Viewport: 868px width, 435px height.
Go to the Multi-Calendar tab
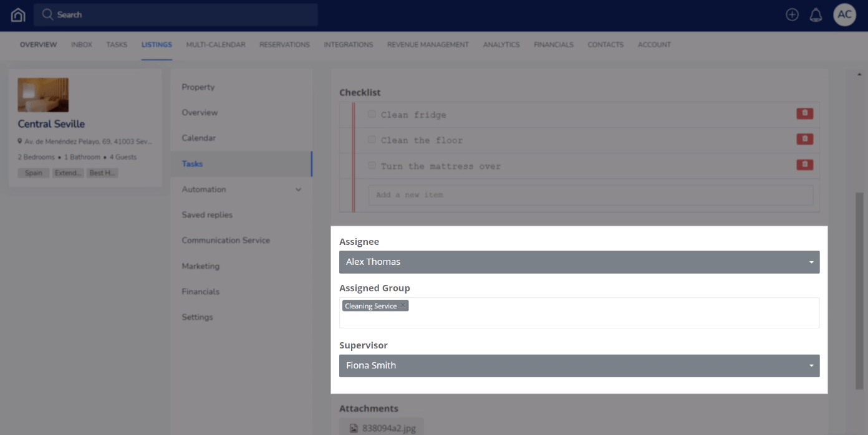coord(215,45)
